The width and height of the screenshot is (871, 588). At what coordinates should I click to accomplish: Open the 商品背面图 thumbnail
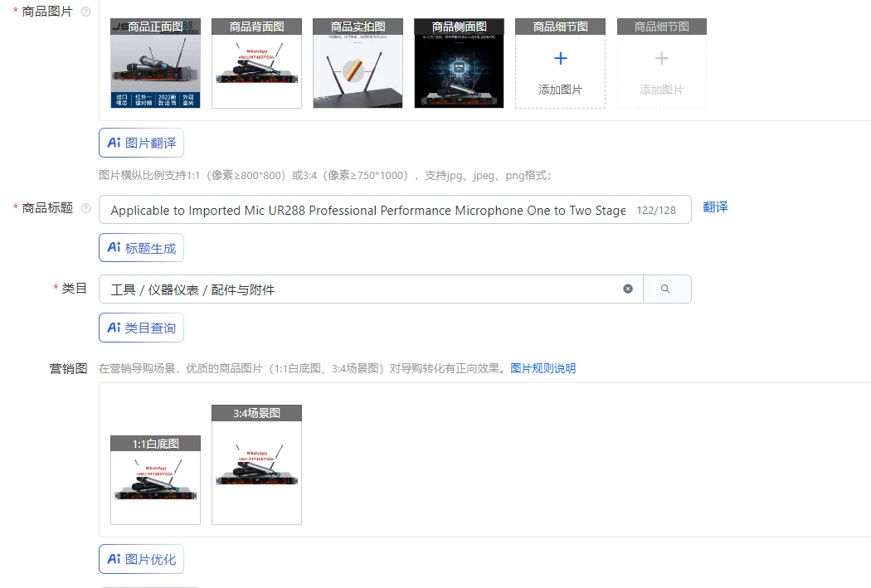coord(256,63)
